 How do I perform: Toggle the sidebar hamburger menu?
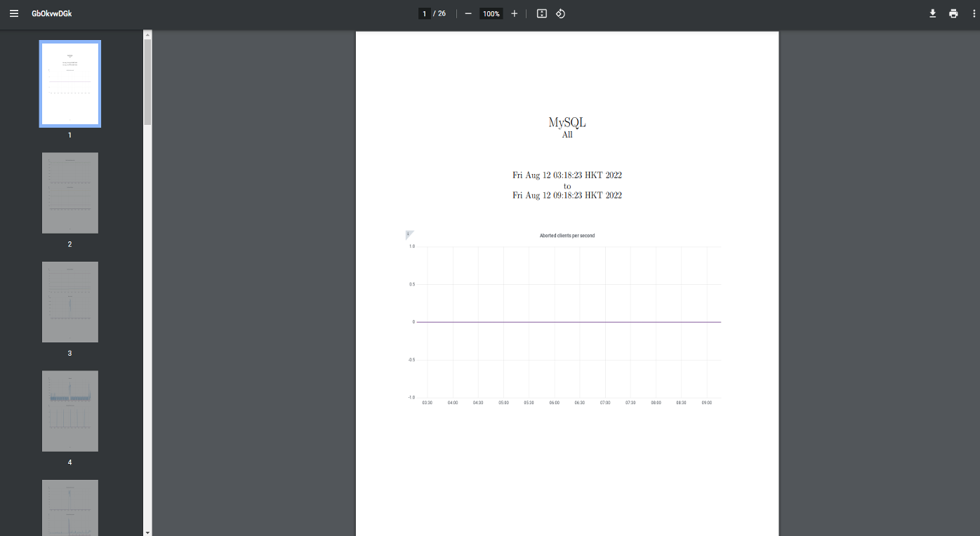point(14,13)
